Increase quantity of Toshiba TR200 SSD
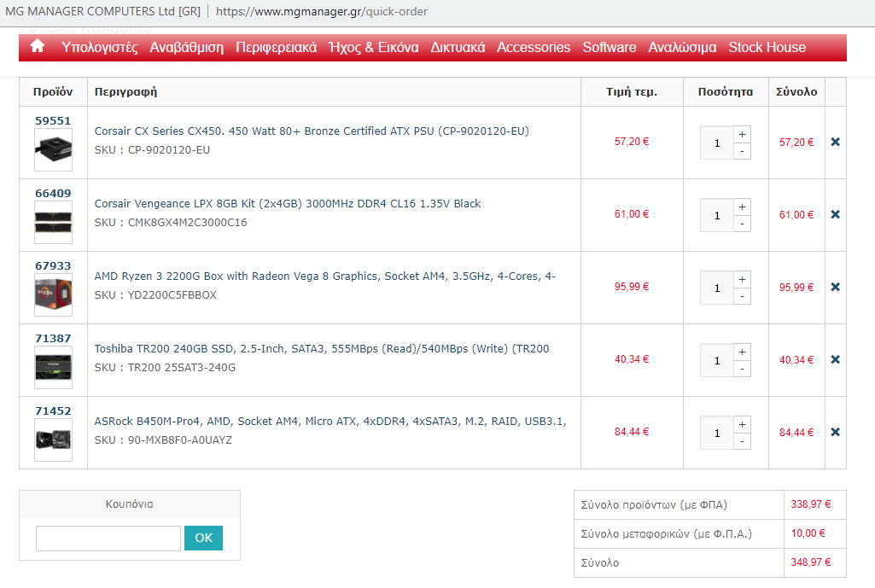Viewport: 875px width, 588px height. tap(742, 352)
